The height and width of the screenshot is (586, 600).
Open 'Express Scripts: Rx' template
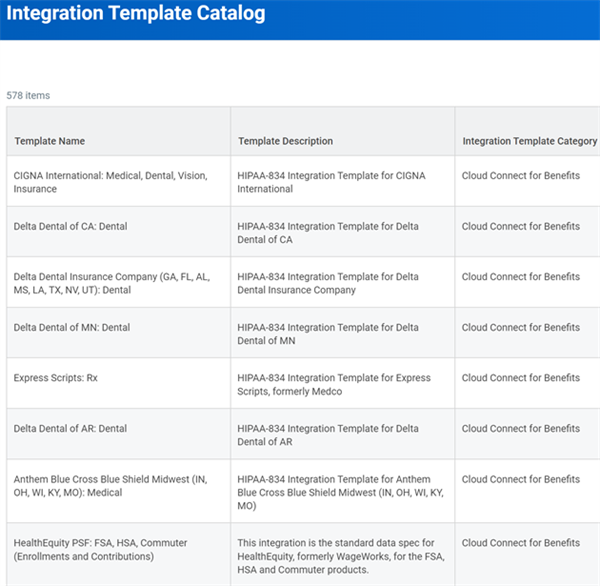click(x=55, y=378)
